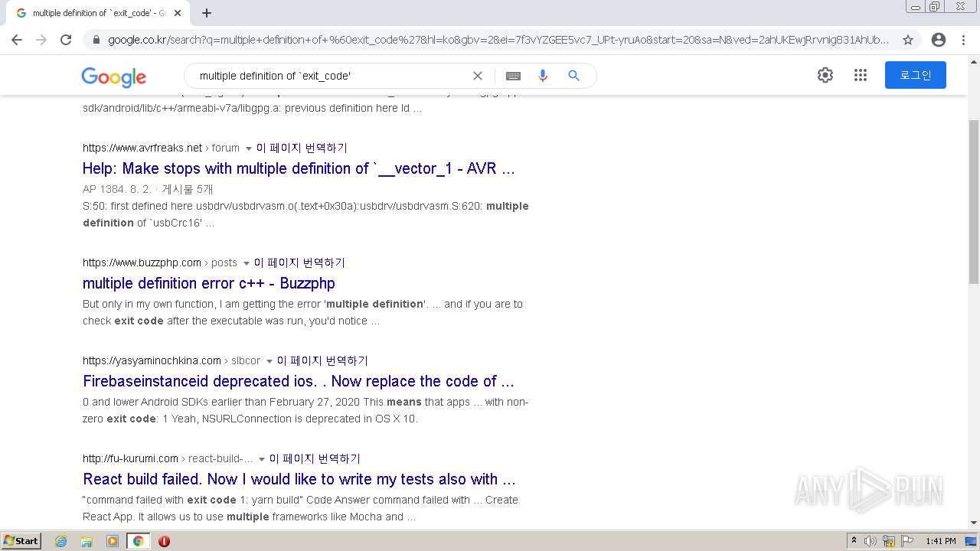Screen dimensions: 980x551
Task: Go forward to next page
Action: [x=41, y=40]
